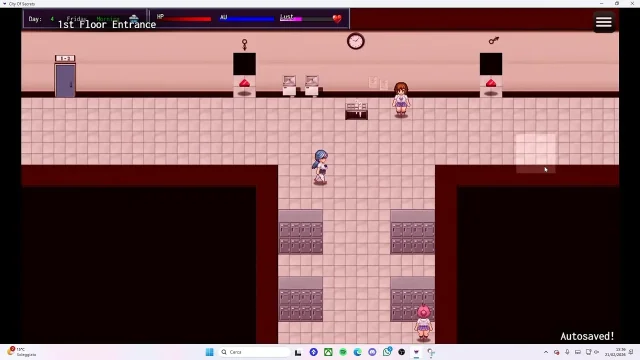Enter the women's restroom dark doorway
Viewport: 640px width, 360px height.
click(244, 64)
